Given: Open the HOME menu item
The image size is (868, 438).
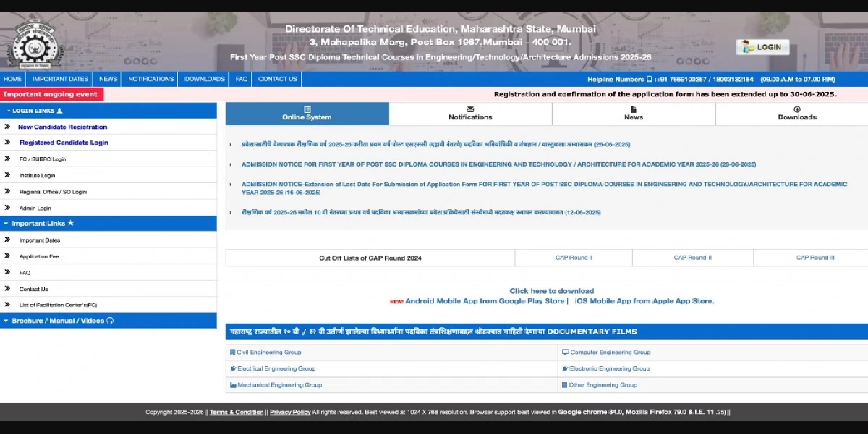Looking at the screenshot, I should [x=12, y=79].
